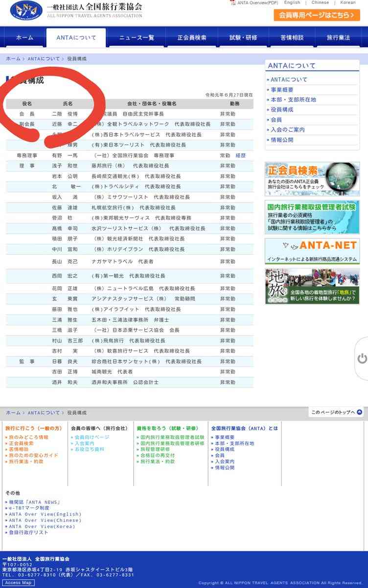Open 事業概要 in sidebar menu
Screen dimensions: 368x588
click(x=282, y=90)
